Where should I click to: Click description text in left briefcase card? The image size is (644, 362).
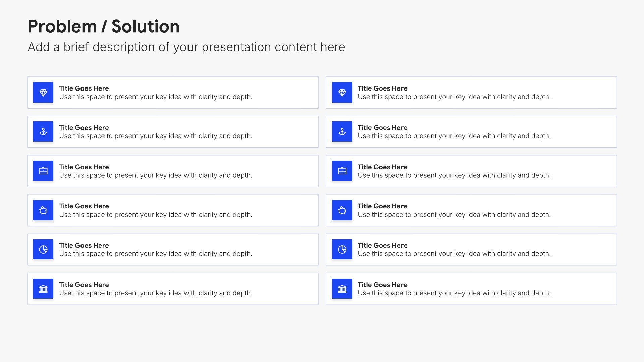click(156, 175)
